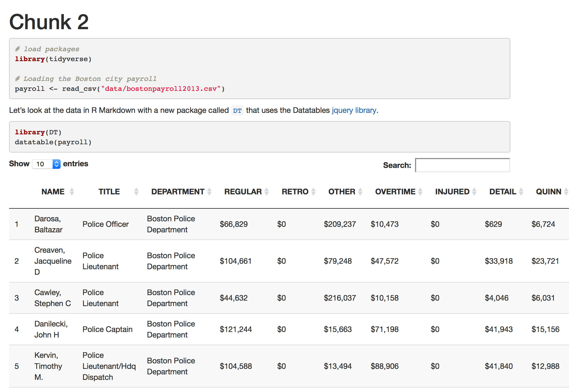The image size is (569, 392).
Task: Select row 1 Darosa, Baltazar
Action: pyautogui.click(x=48, y=224)
